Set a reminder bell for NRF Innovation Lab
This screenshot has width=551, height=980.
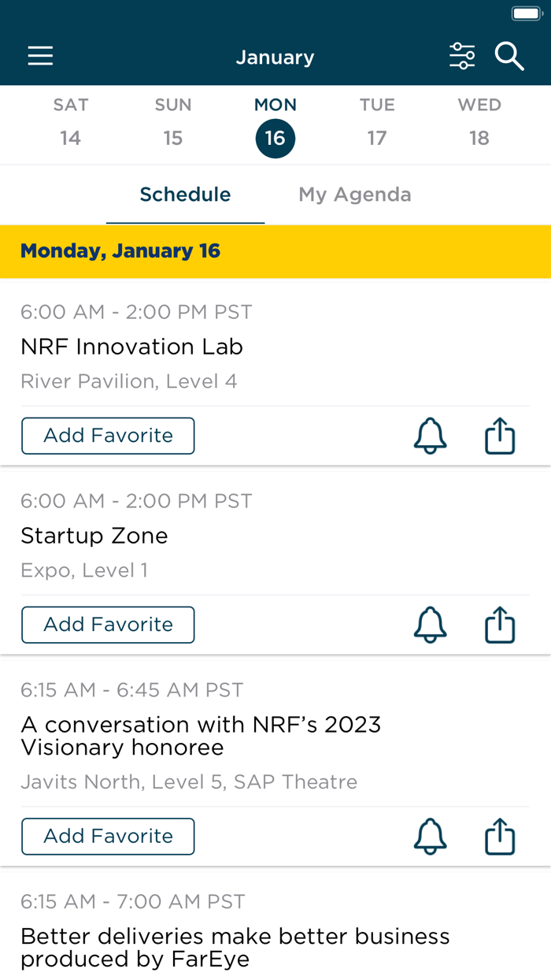coord(430,436)
